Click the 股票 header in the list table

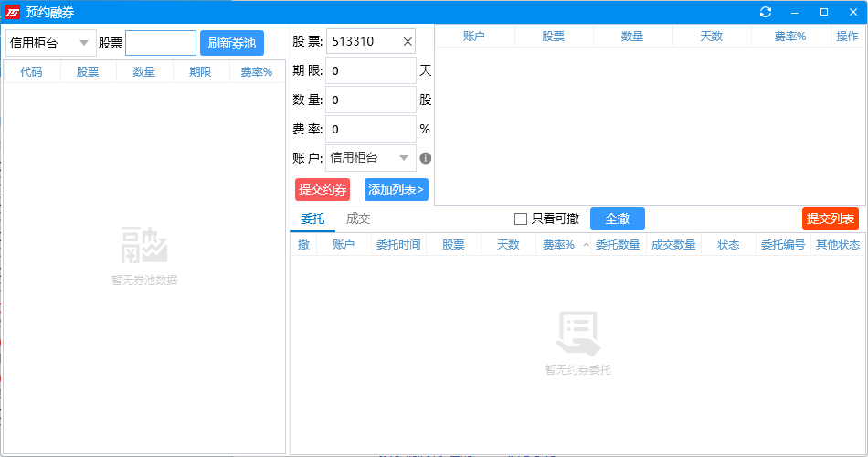(x=554, y=37)
